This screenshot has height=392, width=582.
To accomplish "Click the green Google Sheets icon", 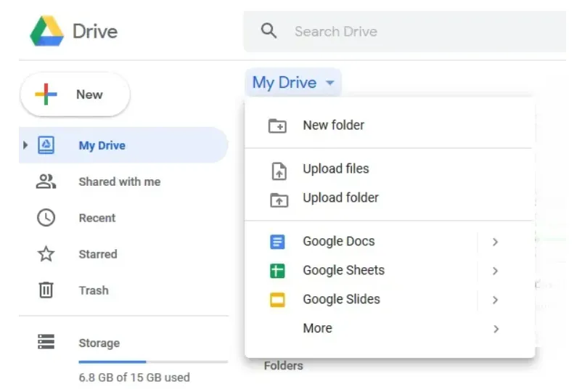I will pos(277,271).
